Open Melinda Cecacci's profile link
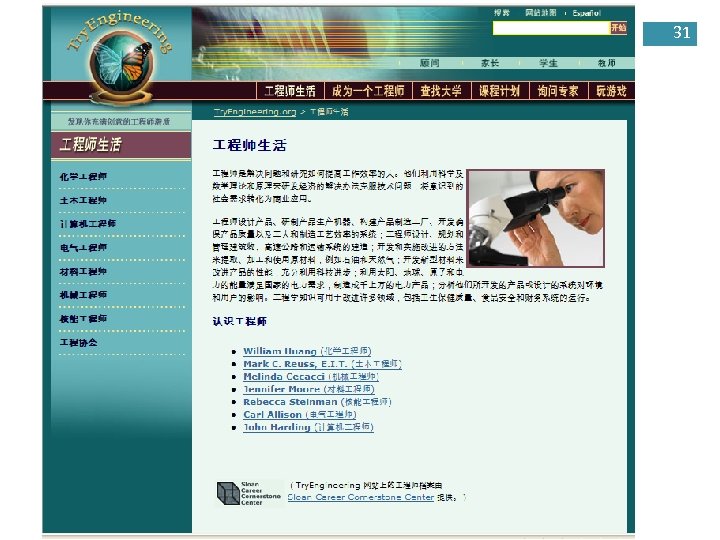The width and height of the screenshot is (720, 540). pos(311,377)
